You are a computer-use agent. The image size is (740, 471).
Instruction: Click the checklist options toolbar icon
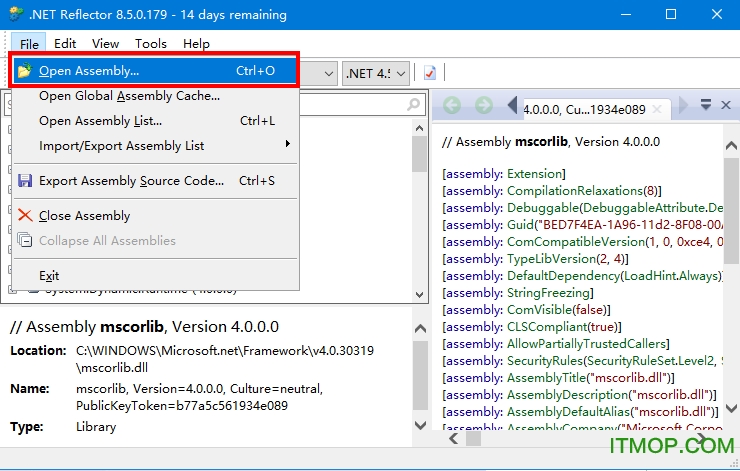[x=429, y=73]
